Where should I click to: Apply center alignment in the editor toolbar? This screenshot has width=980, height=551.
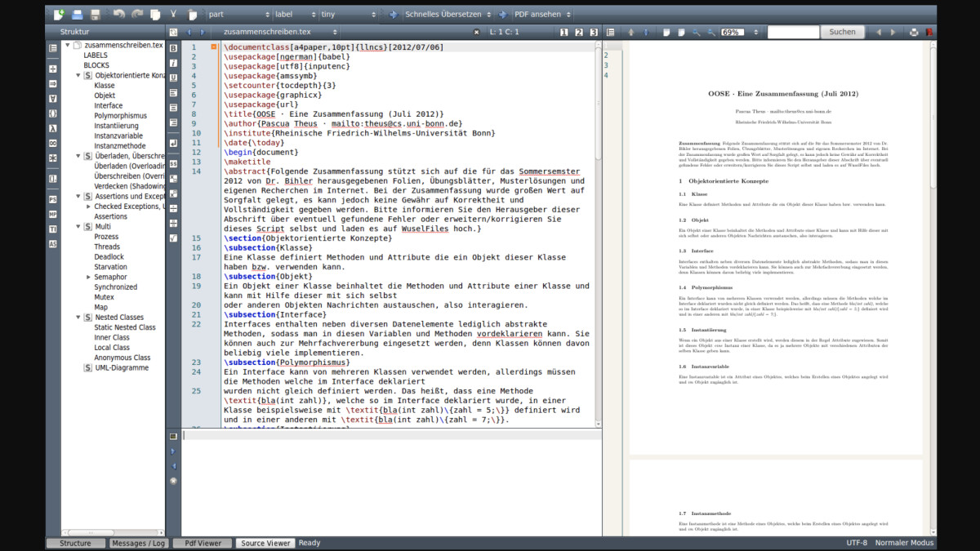click(173, 107)
